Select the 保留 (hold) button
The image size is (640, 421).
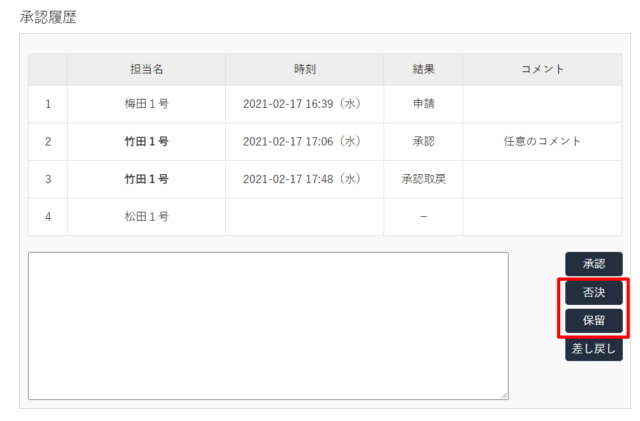[x=594, y=320]
